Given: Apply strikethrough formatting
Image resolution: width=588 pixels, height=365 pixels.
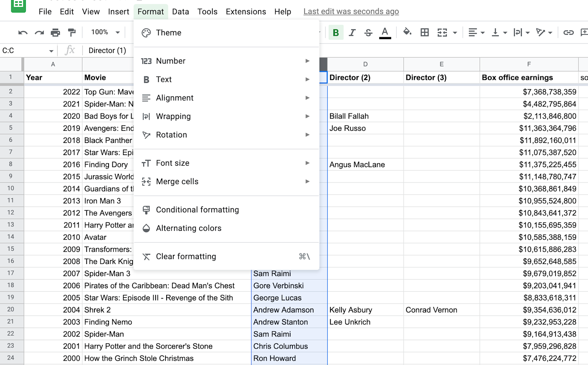Looking at the screenshot, I should point(368,33).
